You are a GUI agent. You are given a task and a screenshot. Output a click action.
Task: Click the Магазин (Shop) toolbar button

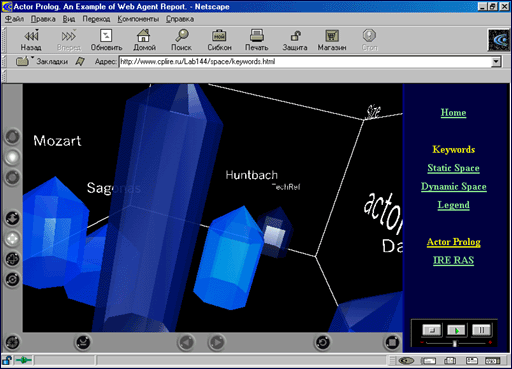point(332,40)
